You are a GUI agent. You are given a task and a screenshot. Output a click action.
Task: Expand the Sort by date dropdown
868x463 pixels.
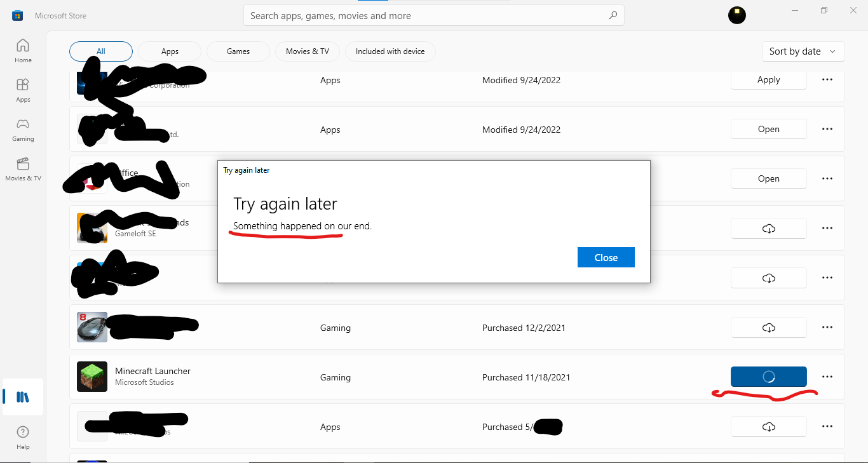[x=803, y=51]
